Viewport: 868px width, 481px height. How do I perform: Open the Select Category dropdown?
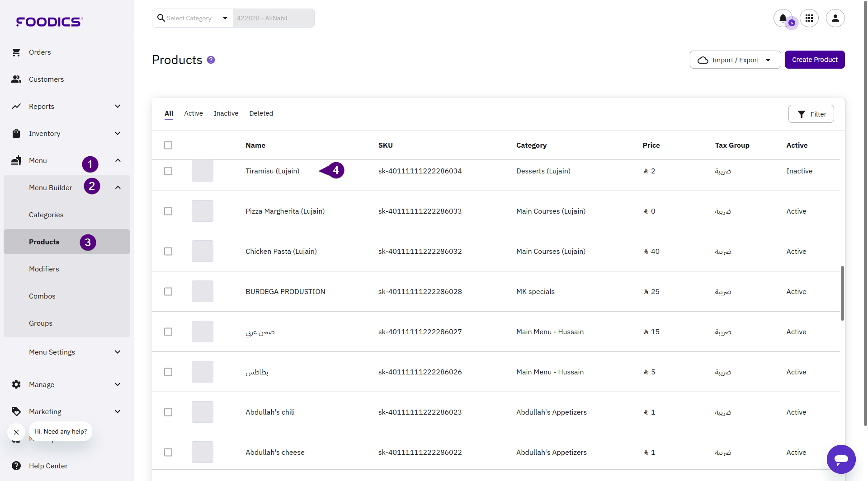(x=193, y=18)
